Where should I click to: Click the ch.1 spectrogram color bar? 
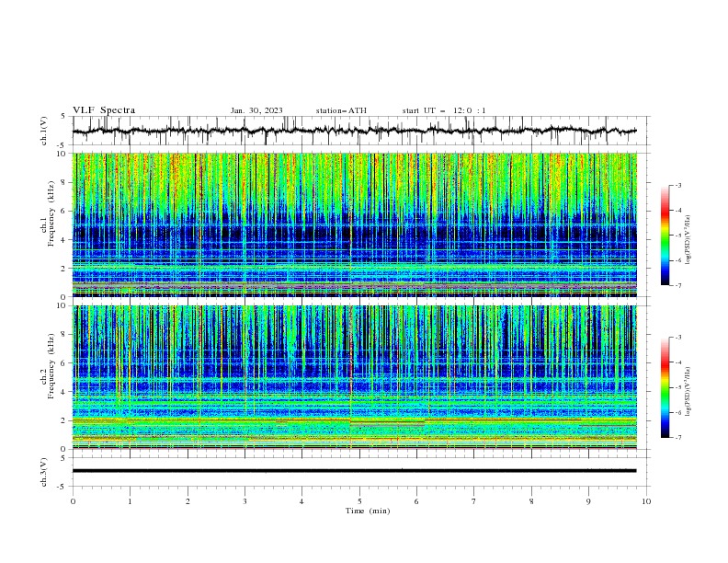(665, 236)
